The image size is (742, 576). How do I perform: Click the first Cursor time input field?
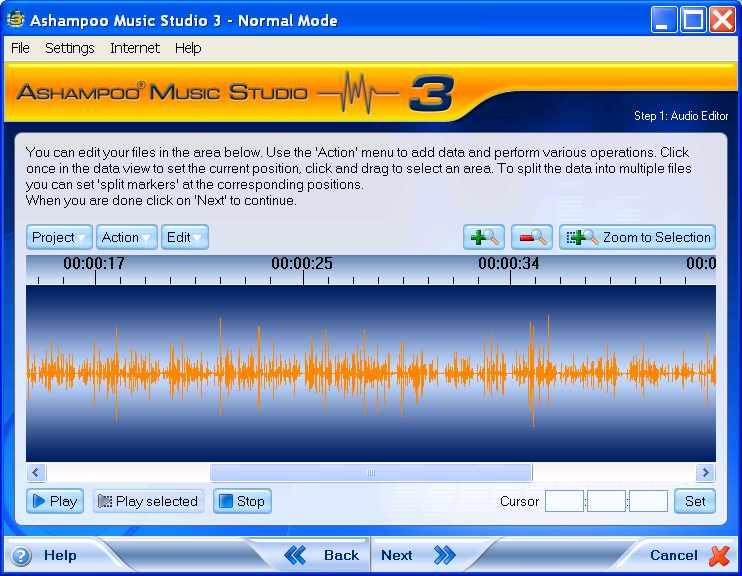pyautogui.click(x=564, y=501)
